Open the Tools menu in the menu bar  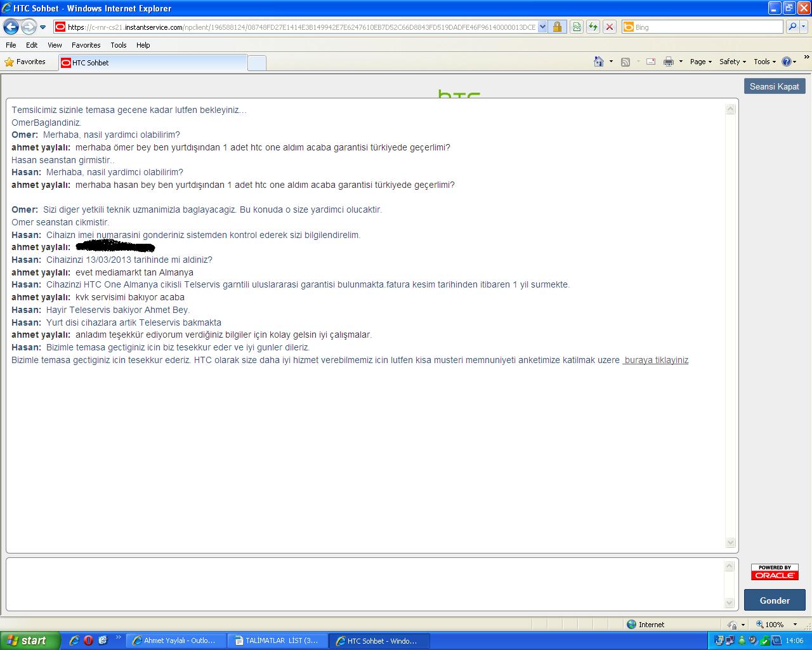(x=118, y=45)
